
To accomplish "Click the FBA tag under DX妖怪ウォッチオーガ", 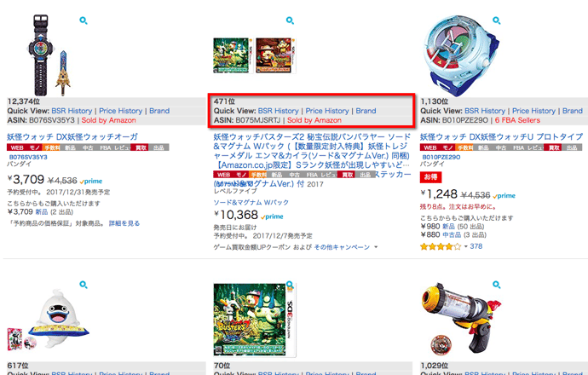I will tap(106, 147).
